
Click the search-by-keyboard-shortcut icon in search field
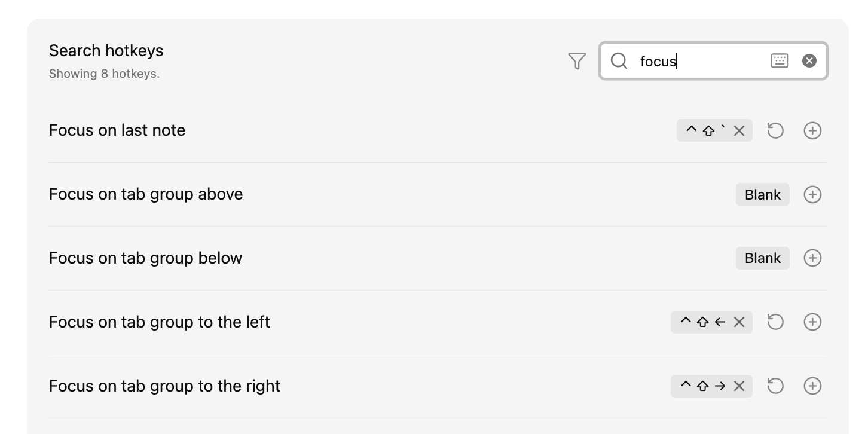(x=780, y=60)
